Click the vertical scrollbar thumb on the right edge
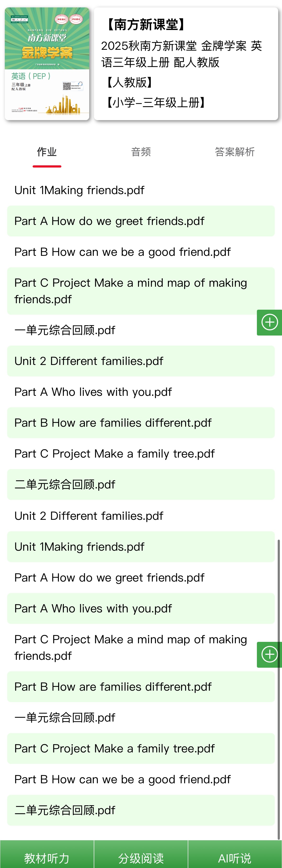This screenshot has height=868, width=282. point(279,687)
